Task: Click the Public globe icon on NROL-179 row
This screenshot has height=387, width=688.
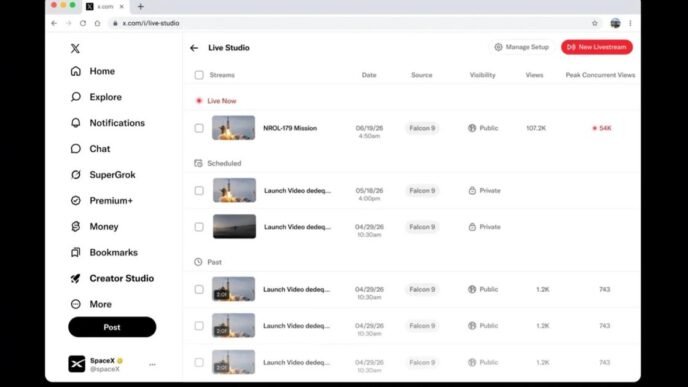Action: 472,128
